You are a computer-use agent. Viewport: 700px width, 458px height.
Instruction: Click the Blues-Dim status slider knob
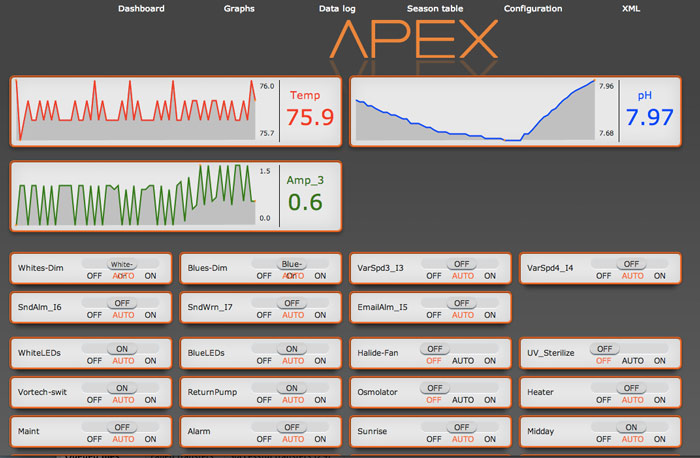[x=292, y=264]
